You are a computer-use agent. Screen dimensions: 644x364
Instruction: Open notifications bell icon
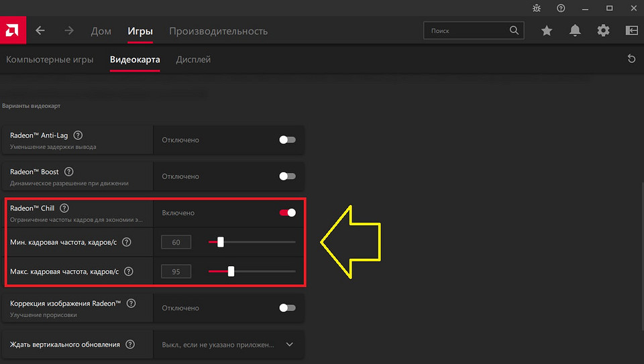tap(575, 31)
